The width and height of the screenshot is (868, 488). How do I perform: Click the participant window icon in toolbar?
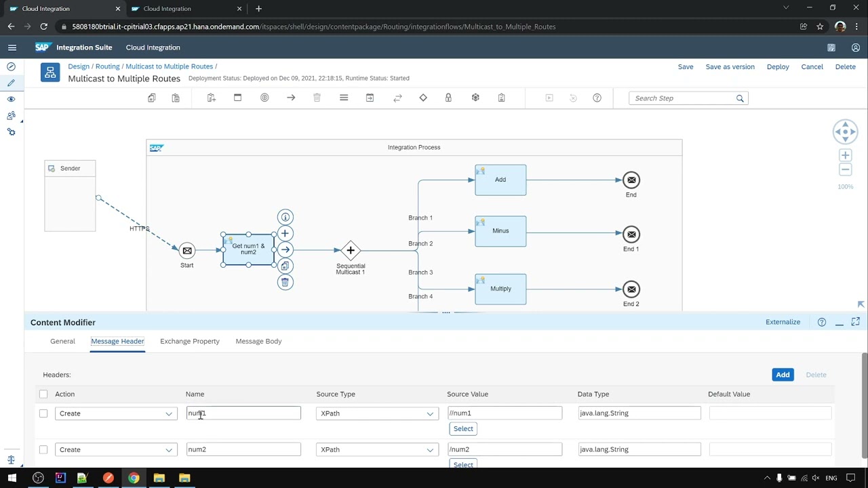coord(237,98)
